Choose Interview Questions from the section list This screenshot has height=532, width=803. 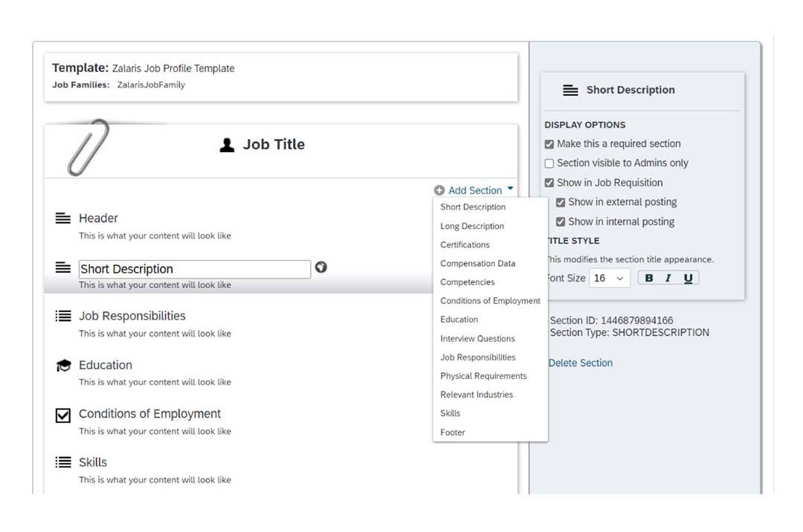[477, 338]
